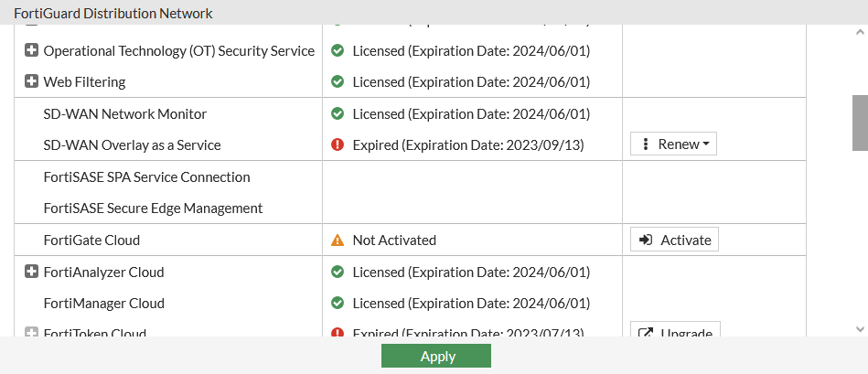Click the orange warning icon for FortiGate Cloud
868x374 pixels.
tap(338, 240)
